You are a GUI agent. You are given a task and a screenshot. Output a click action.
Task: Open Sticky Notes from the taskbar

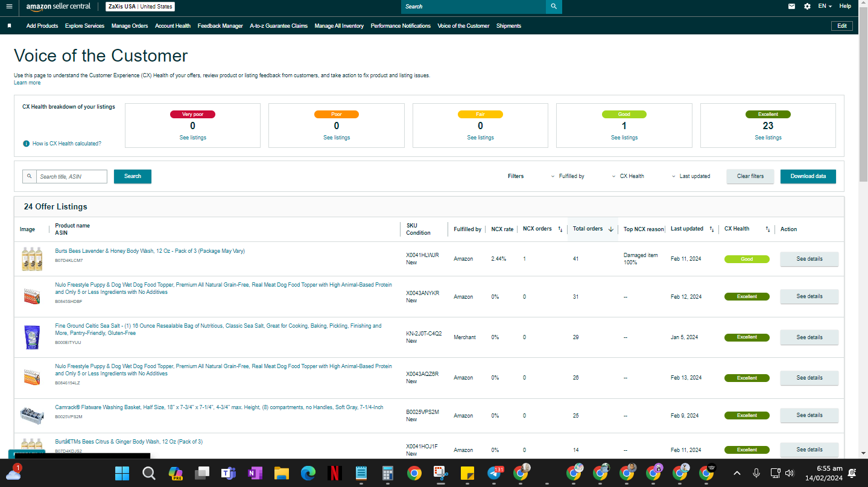467,473
